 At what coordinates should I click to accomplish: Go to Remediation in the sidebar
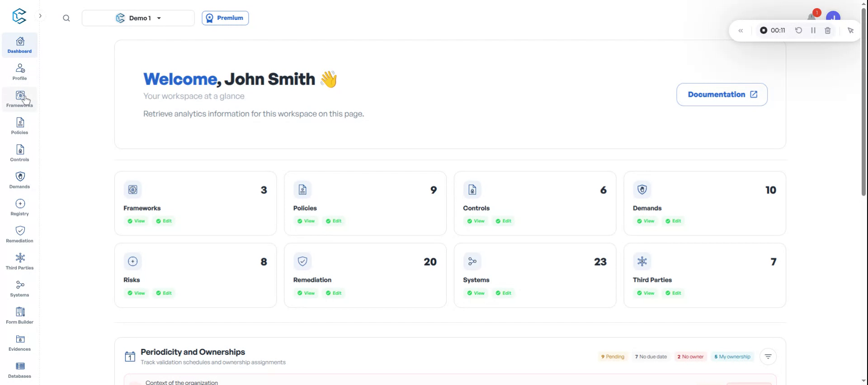pyautogui.click(x=19, y=235)
